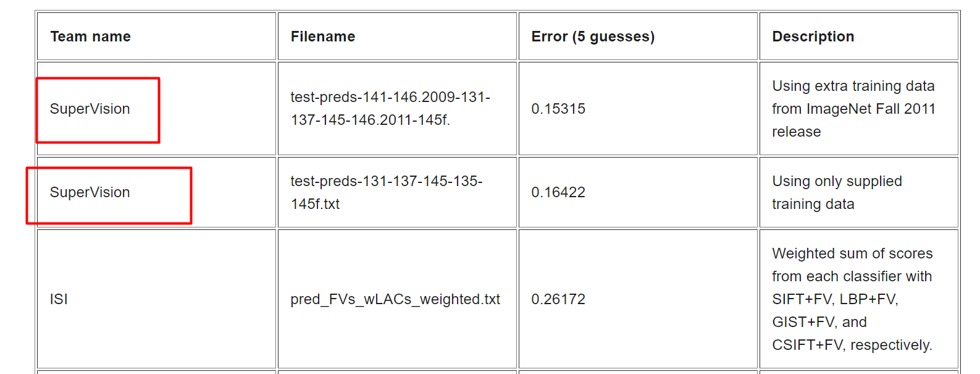This screenshot has height=374, width=980.
Task: Click the Description column header
Action: click(813, 36)
